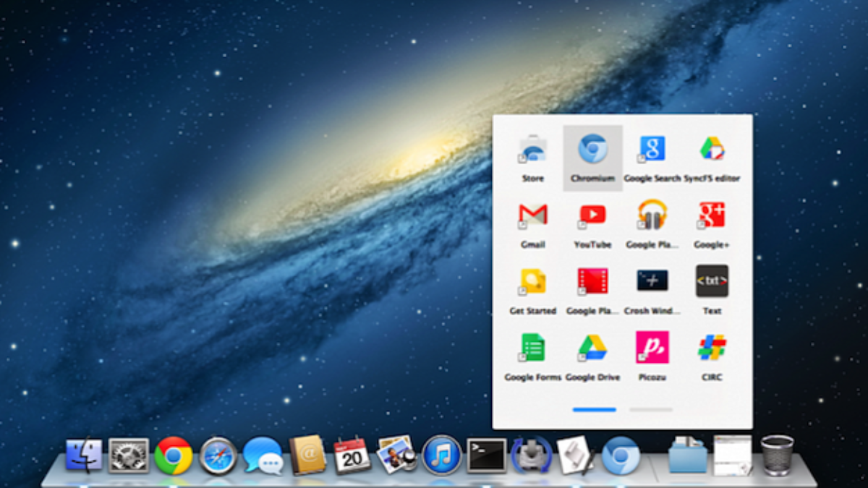Screen dimensions: 868x488
Task: Select first launcher page indicator
Action: (x=594, y=410)
